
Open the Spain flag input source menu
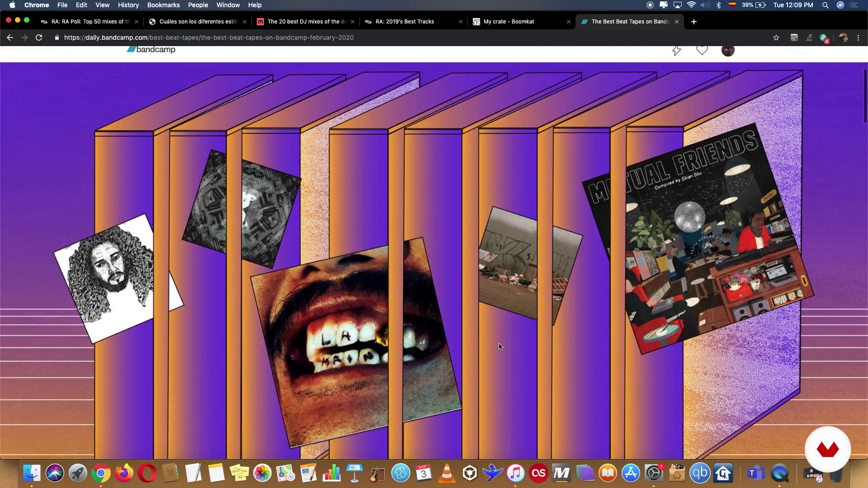click(x=732, y=5)
